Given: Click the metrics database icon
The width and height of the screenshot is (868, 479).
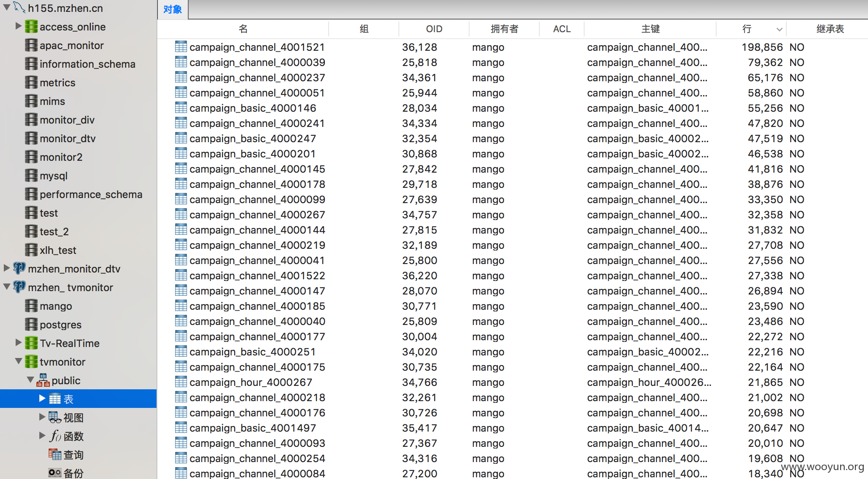Looking at the screenshot, I should click(x=31, y=83).
